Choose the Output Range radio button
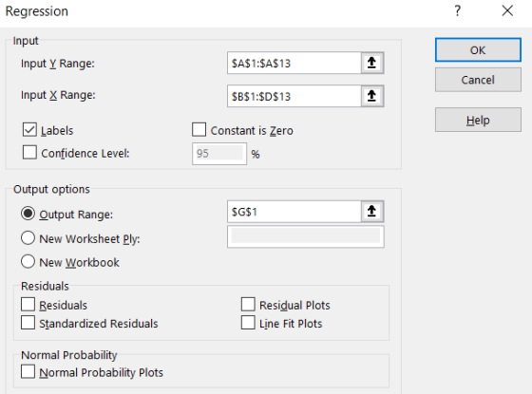Screen dimensions: 532x394 [x=28, y=214]
